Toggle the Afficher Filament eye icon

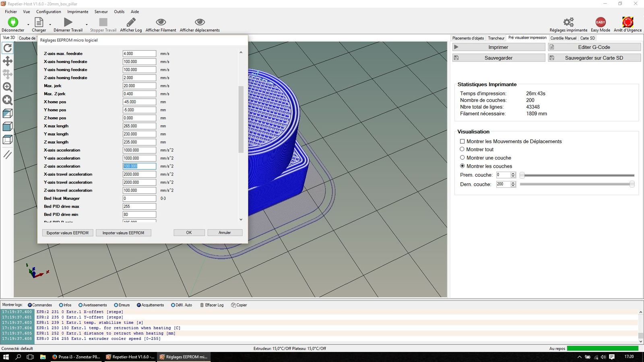tap(161, 22)
